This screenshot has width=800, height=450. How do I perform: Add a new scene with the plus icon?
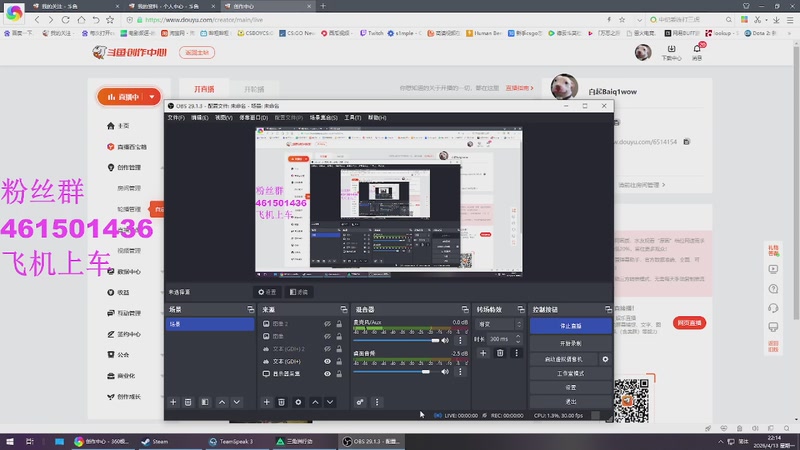[x=173, y=402]
